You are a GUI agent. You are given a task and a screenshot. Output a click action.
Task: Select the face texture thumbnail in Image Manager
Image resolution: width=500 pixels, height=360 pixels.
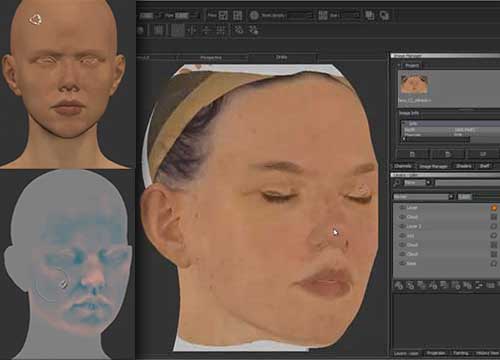413,85
